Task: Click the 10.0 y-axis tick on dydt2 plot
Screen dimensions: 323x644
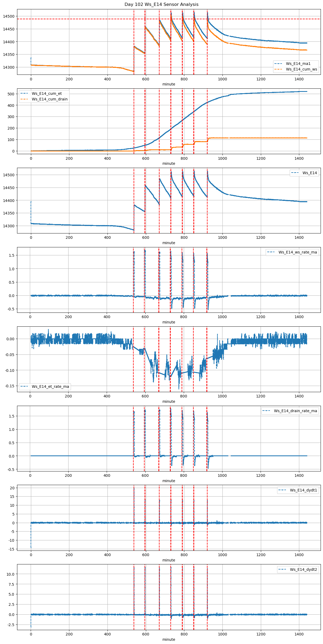Action: 10,574
